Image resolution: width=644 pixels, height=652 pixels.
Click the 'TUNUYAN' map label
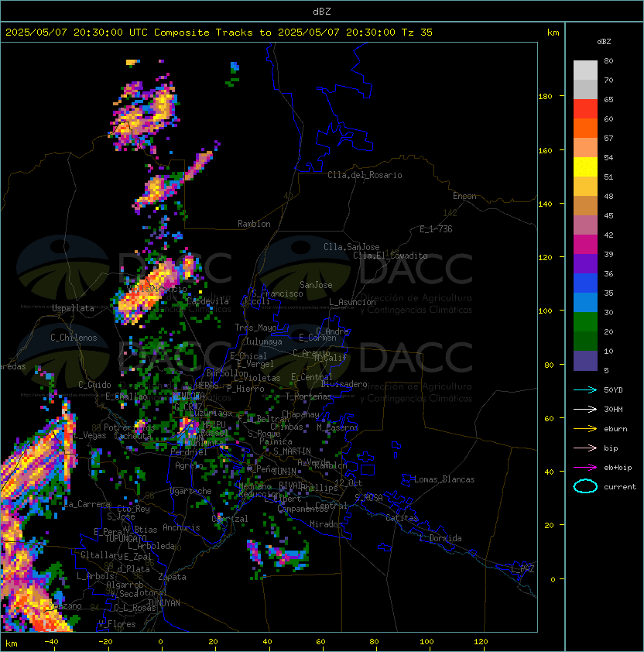[x=164, y=603]
